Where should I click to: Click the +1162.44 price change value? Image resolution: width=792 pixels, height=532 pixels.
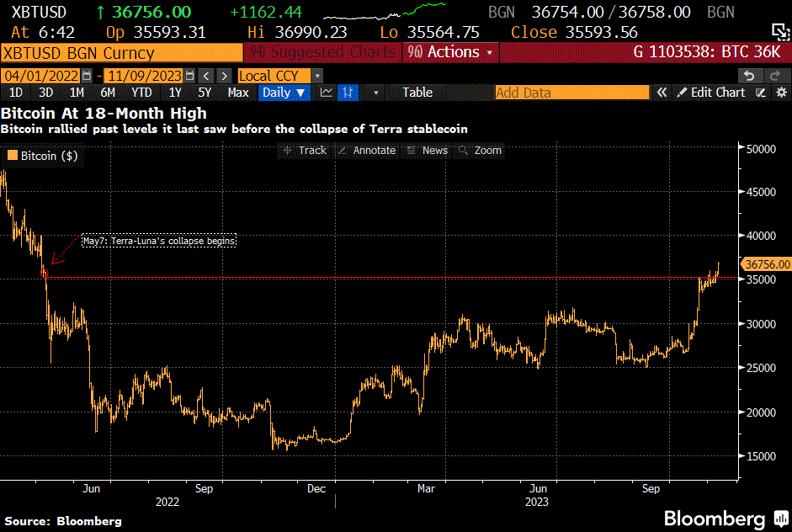[266, 12]
